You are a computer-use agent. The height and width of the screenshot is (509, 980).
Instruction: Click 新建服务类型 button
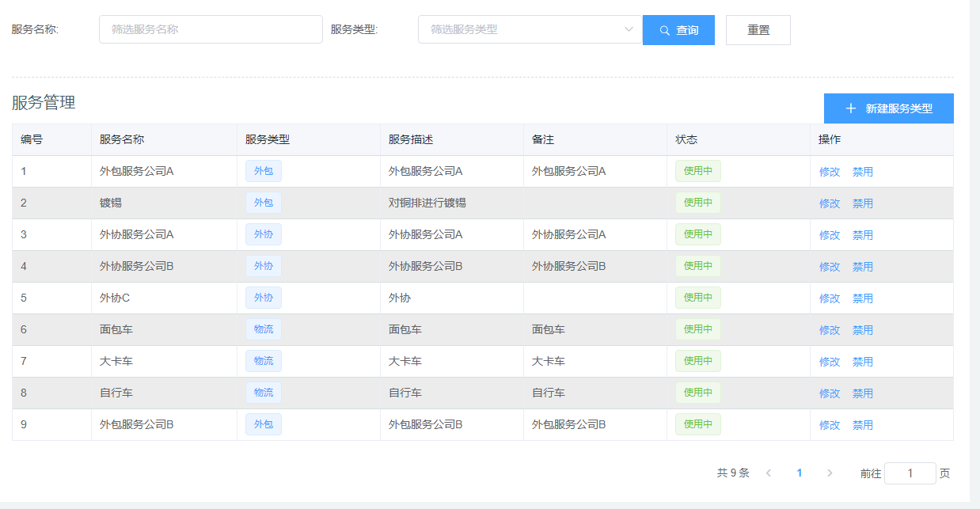(888, 108)
